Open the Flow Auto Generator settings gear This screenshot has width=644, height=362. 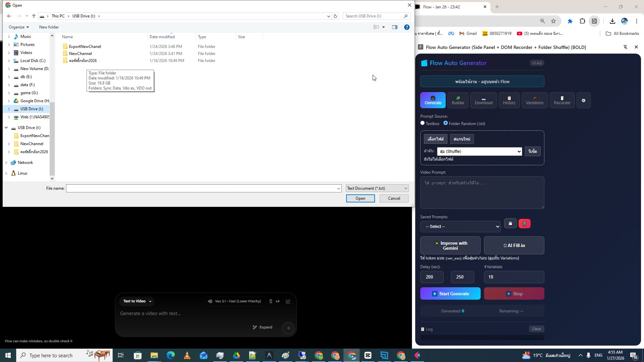click(583, 100)
